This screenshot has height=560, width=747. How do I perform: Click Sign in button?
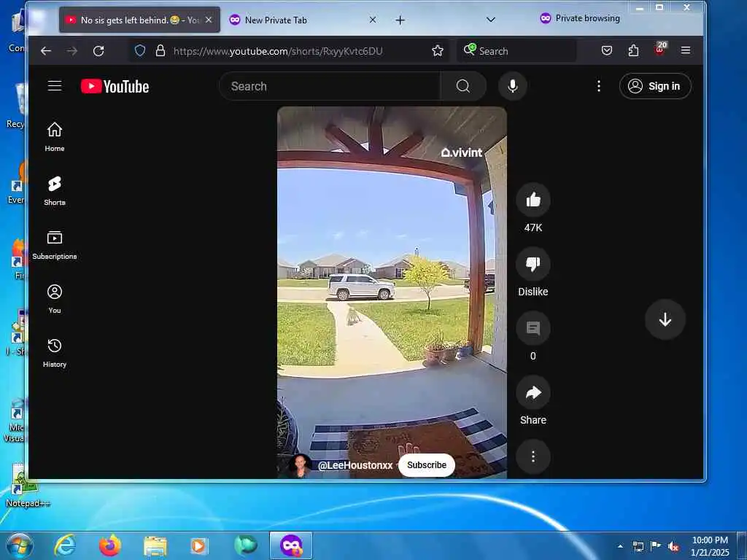(x=655, y=86)
